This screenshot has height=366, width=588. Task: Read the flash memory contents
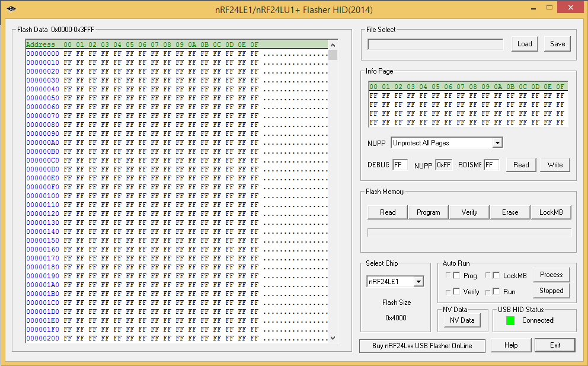(x=386, y=212)
